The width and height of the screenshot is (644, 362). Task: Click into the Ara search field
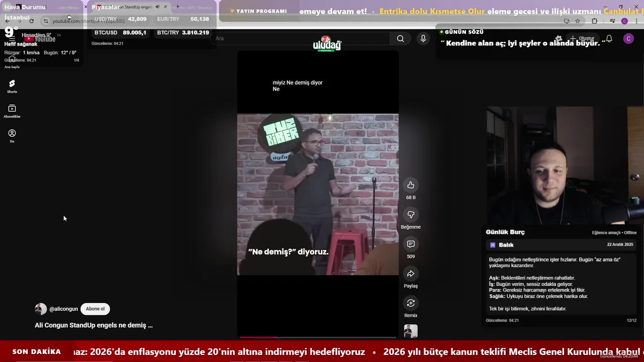point(302,38)
